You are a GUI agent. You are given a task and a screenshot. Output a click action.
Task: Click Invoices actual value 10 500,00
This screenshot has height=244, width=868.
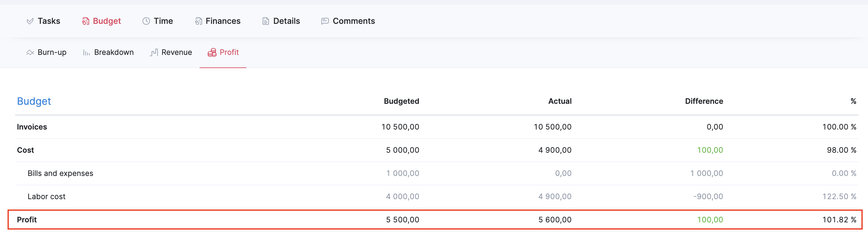tap(553, 127)
